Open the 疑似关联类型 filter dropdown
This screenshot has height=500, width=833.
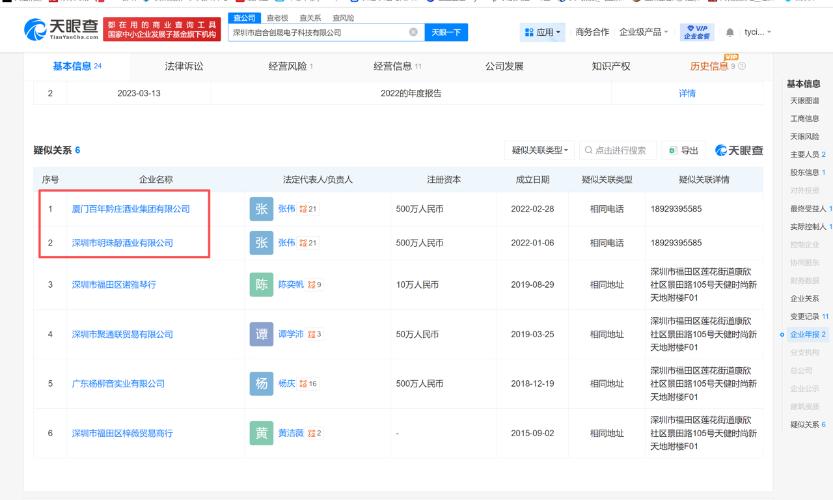click(539, 150)
